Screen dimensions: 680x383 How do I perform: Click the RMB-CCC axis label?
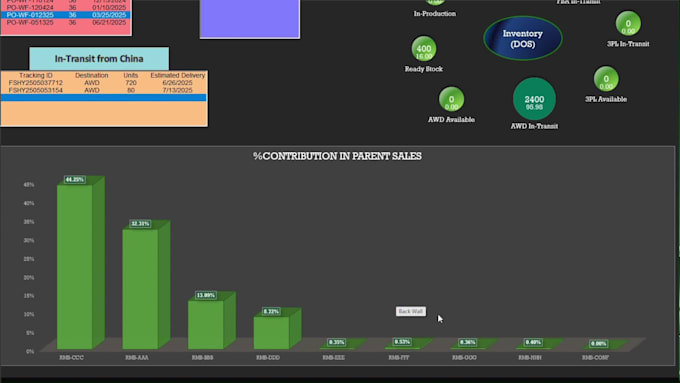point(72,357)
